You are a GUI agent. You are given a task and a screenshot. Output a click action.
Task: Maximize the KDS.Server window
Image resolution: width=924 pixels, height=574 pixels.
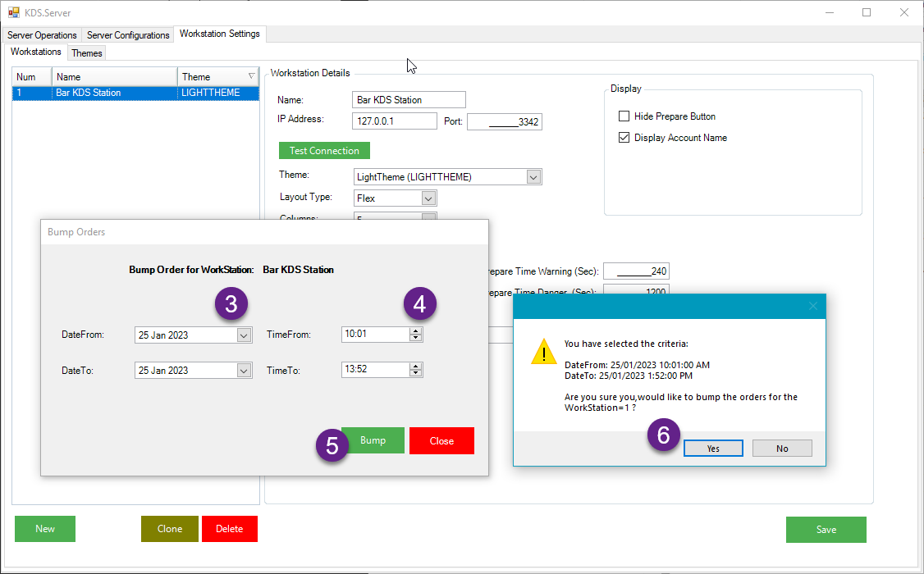(x=867, y=12)
